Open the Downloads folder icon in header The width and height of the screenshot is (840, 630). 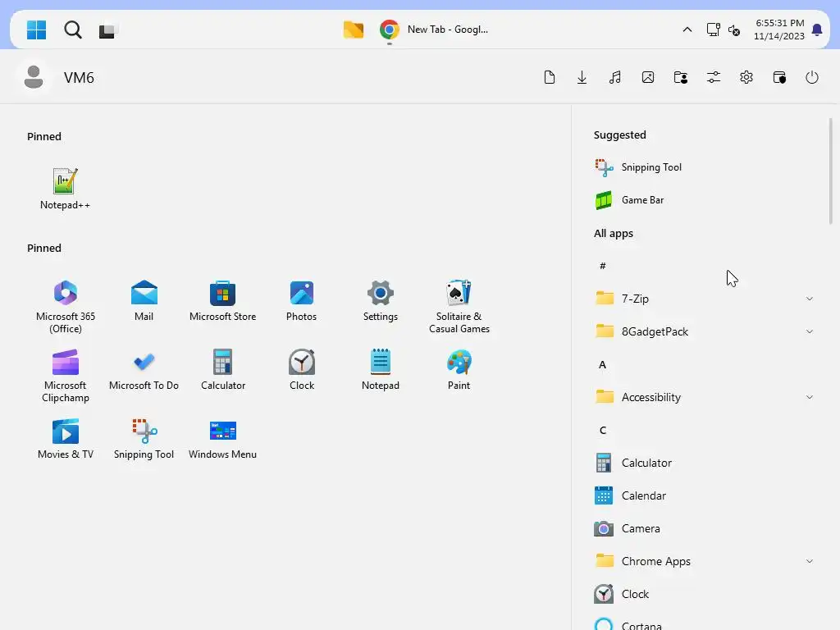582,77
